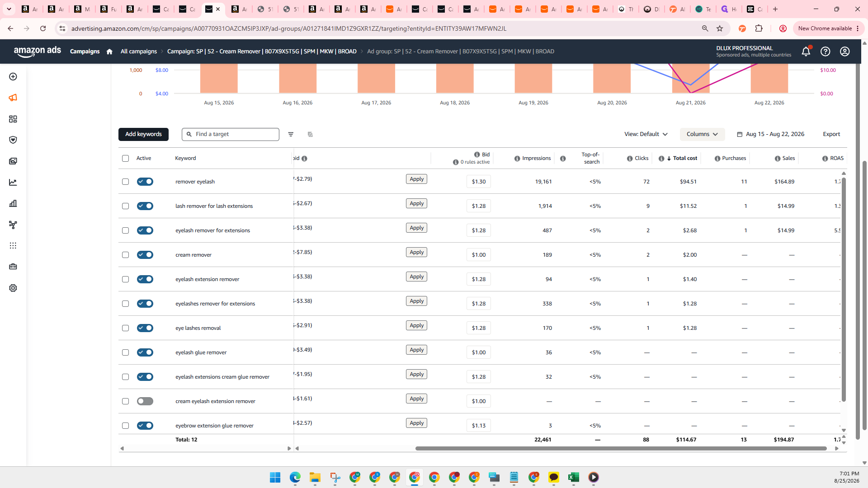Viewport: 868px width, 488px height.
Task: Toggle 'eyelash remover for extensions' active switch
Action: click(145, 230)
